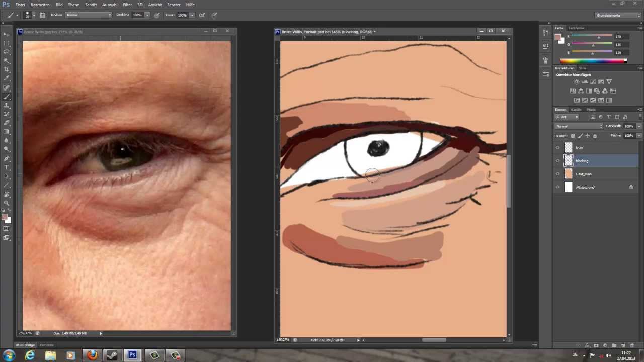Select the Crop tool

click(7, 69)
